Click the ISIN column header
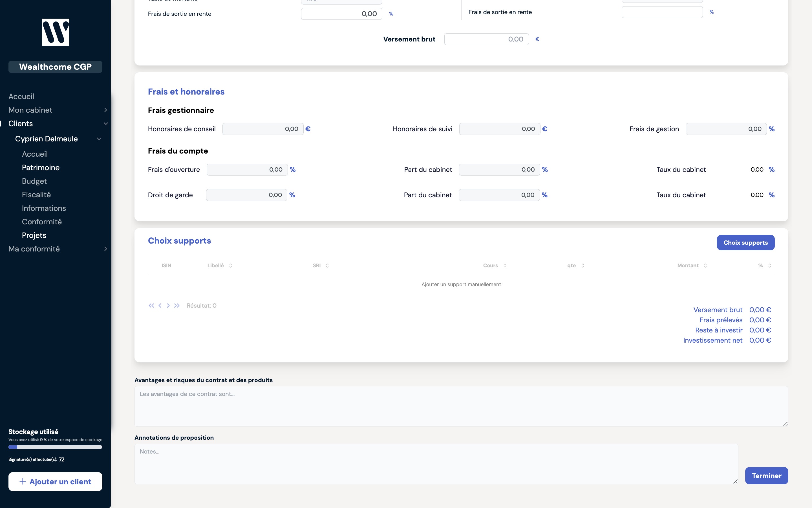The image size is (812, 508). [x=166, y=265]
